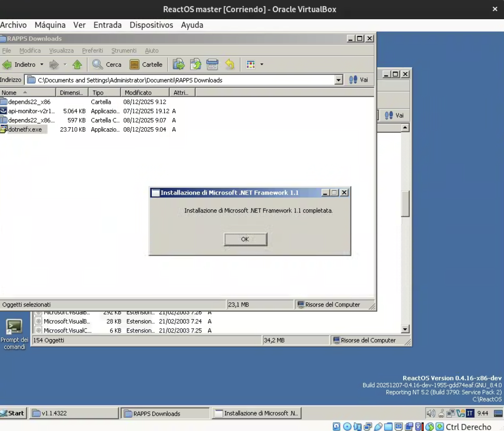Expand the Indietro history dropdown arrow

[42, 64]
